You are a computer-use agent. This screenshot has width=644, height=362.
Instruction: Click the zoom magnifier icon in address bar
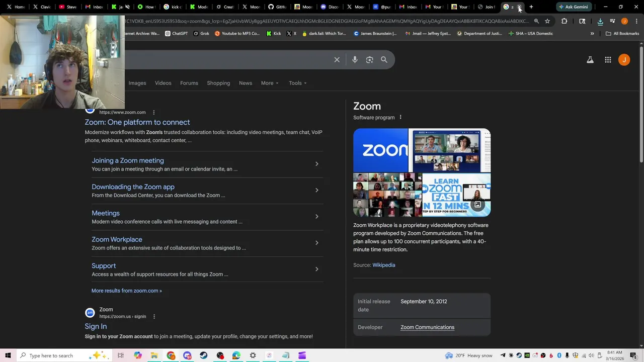tap(536, 21)
